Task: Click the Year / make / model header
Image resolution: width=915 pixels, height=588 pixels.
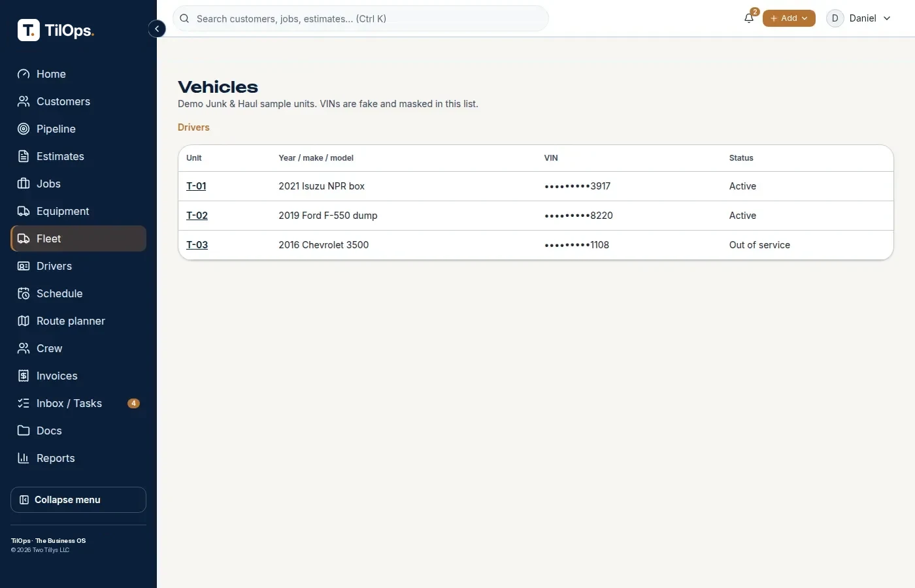Action: click(x=316, y=158)
